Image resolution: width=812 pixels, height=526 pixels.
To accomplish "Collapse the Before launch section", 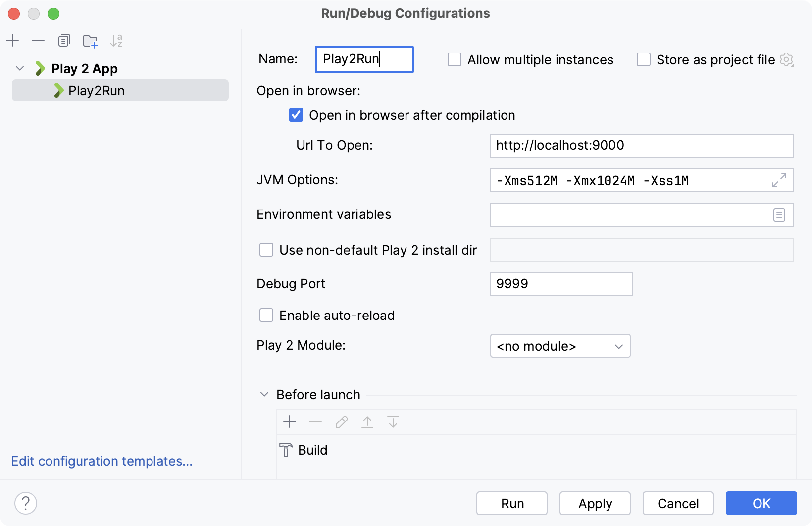I will (x=264, y=395).
